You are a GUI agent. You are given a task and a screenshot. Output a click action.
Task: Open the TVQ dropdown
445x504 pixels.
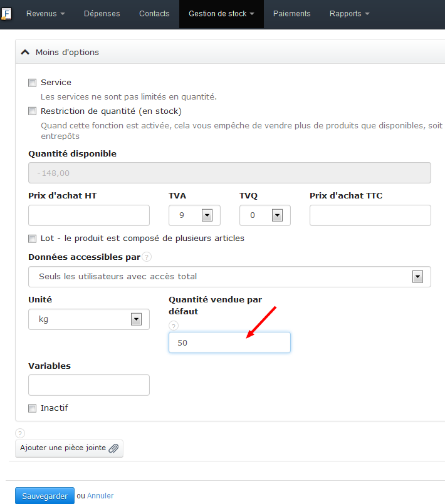click(x=276, y=215)
